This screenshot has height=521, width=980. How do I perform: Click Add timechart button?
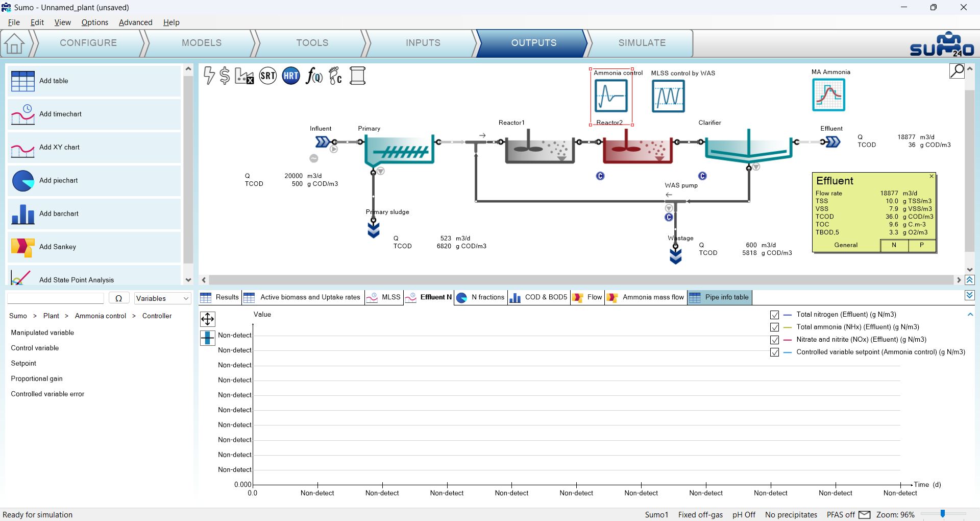click(x=94, y=114)
